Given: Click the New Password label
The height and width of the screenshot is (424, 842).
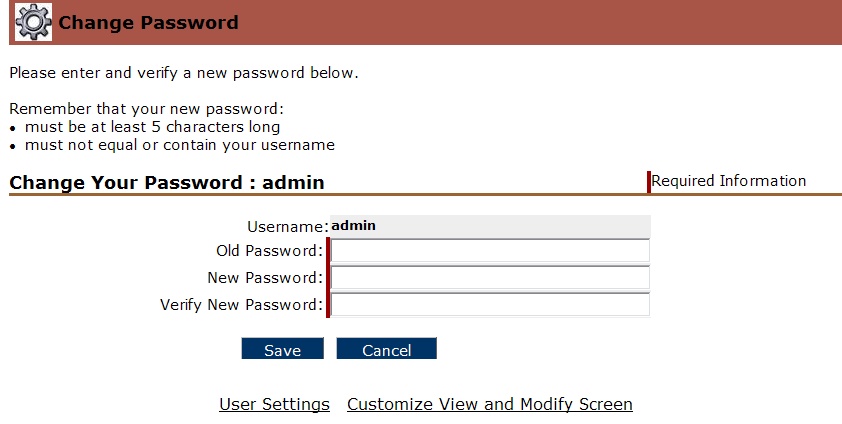Looking at the screenshot, I should 265,278.
